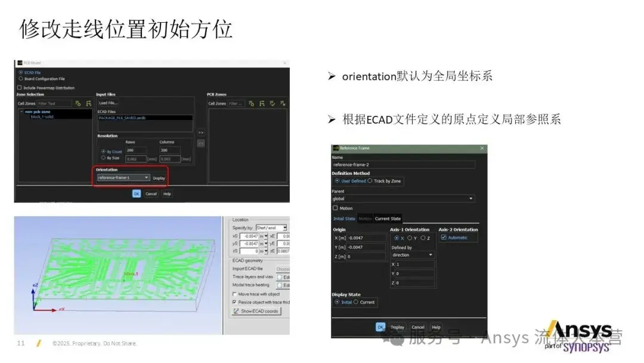Viewport: 644px width, 363px height.
Task: Expand the Defined by direction dropdown
Action: point(413,255)
